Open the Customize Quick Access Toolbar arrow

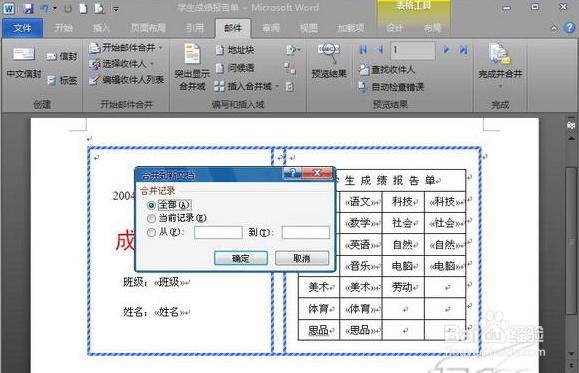coord(116,8)
